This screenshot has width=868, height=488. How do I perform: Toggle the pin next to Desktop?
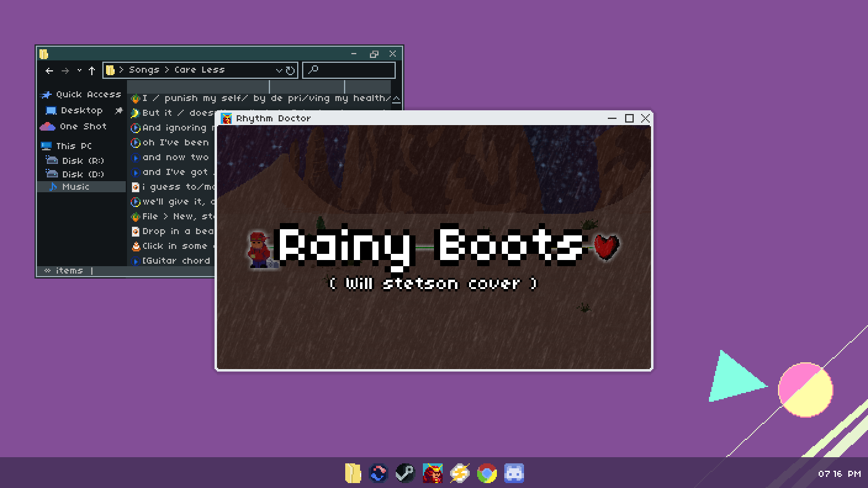point(118,111)
